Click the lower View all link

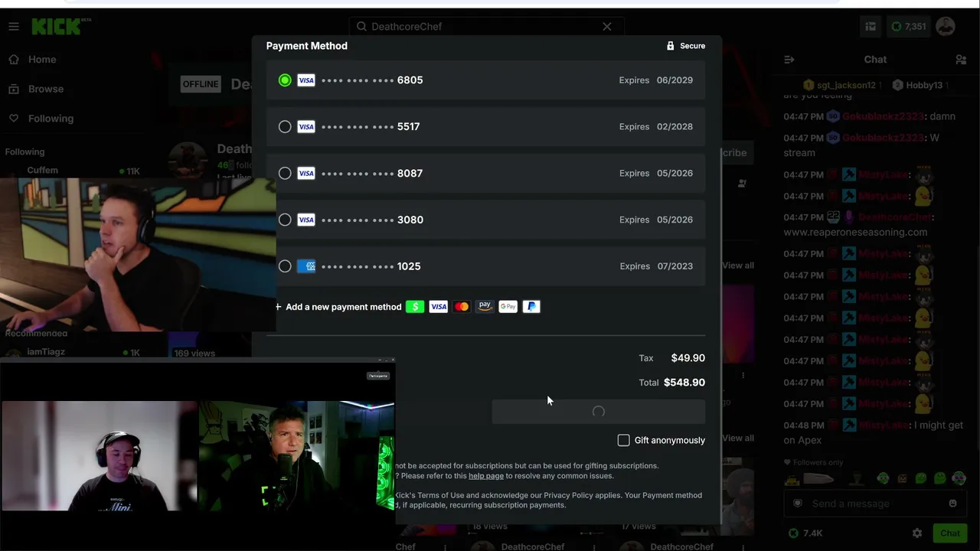tap(739, 439)
